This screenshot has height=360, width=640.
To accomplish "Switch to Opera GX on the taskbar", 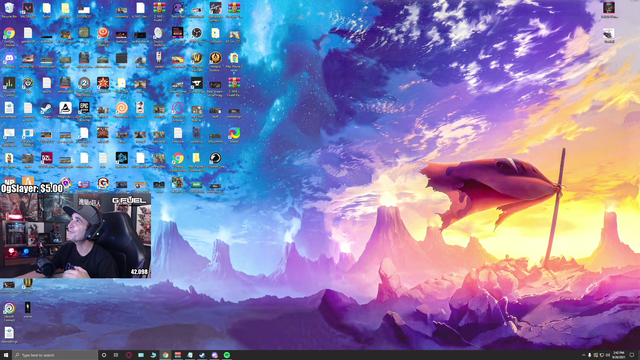I will click(129, 355).
